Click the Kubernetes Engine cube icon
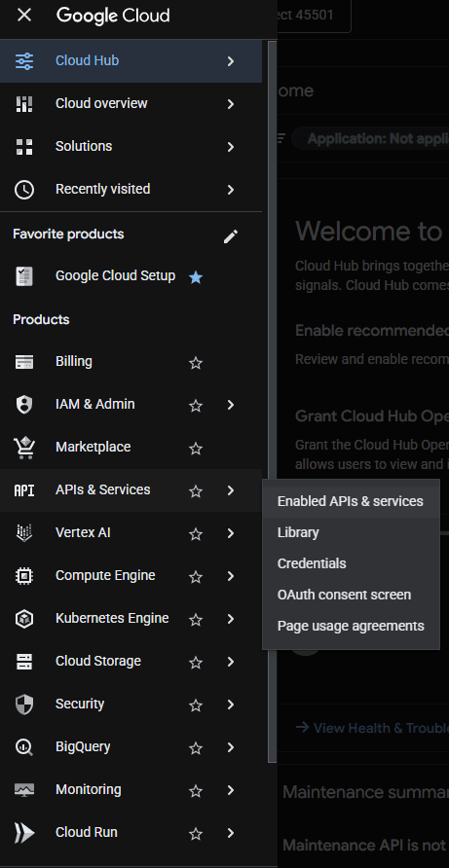Image resolution: width=449 pixels, height=868 pixels. (23, 619)
